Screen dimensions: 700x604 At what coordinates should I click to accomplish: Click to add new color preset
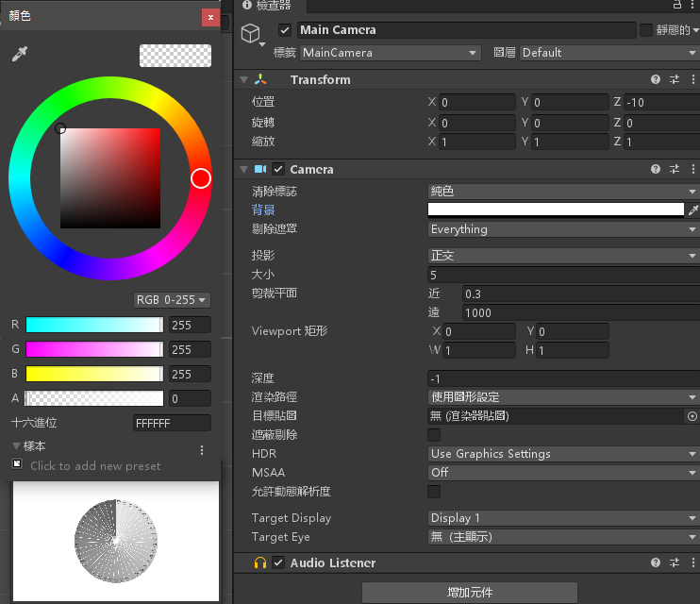tap(17, 464)
